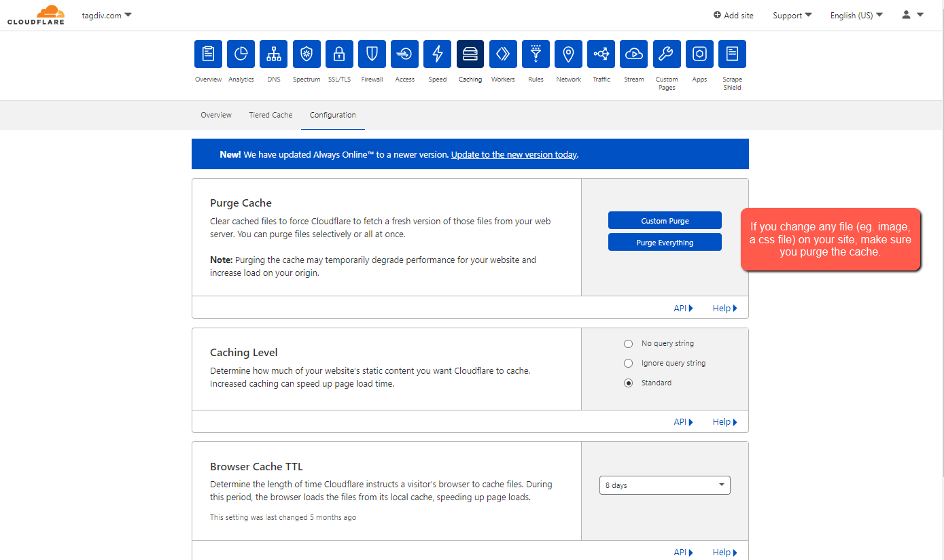This screenshot has width=944, height=560.
Task: Select the Standard caching level
Action: point(628,383)
